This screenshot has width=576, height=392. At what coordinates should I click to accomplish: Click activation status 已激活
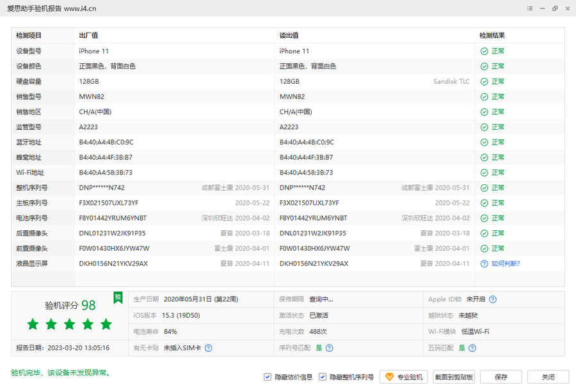coord(319,316)
